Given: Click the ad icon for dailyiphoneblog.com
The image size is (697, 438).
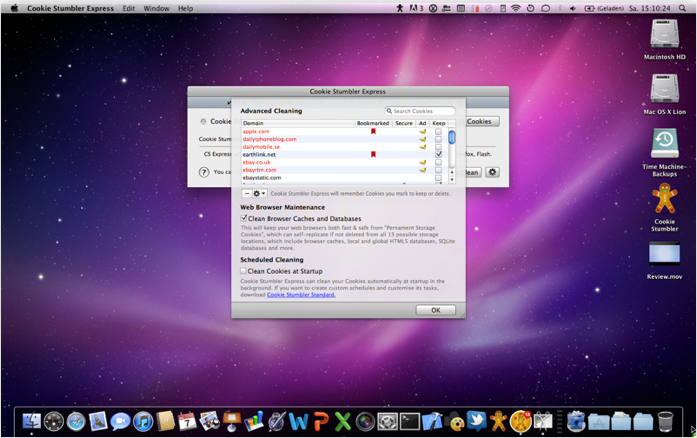Looking at the screenshot, I should pyautogui.click(x=423, y=139).
